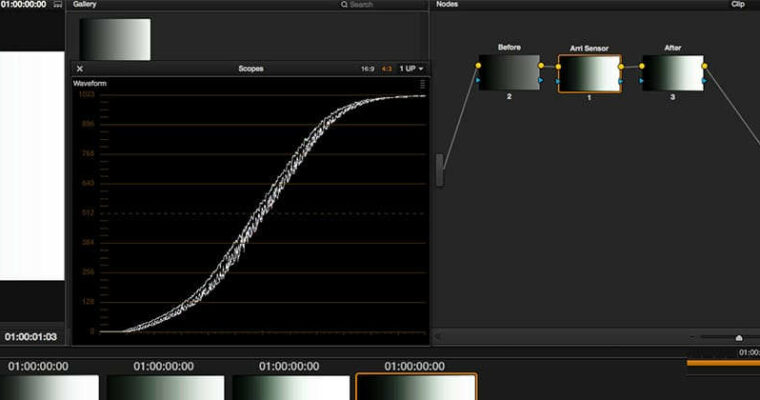Click the Nodes panel title
This screenshot has height=400, width=760.
pyautogui.click(x=447, y=4)
